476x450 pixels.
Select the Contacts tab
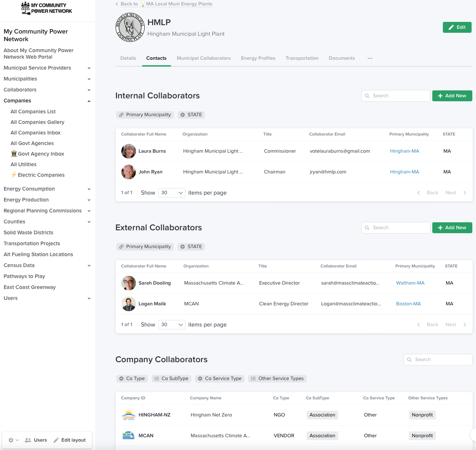[156, 58]
